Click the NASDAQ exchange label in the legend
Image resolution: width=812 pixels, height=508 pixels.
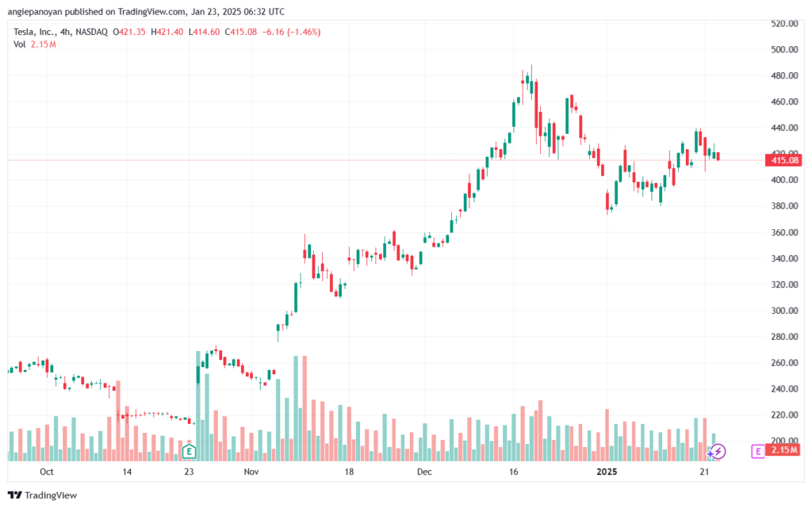click(91, 32)
